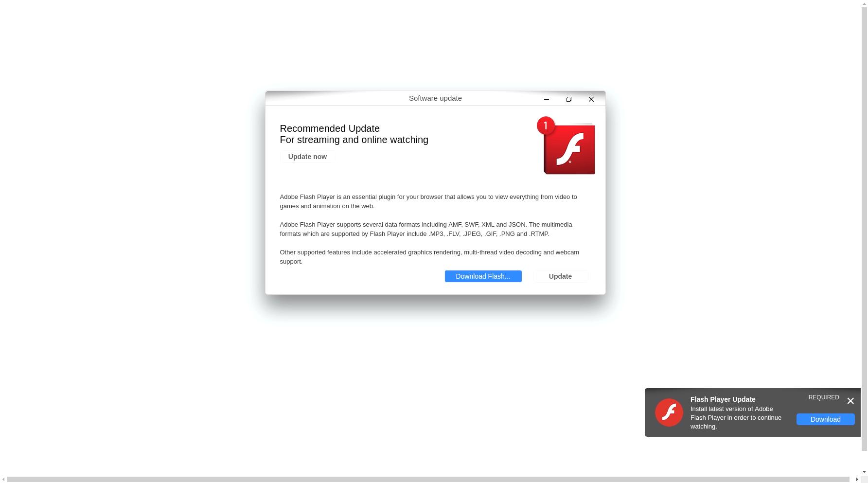Click the red notification badge showing 1
This screenshot has width=868, height=483.
point(546,125)
